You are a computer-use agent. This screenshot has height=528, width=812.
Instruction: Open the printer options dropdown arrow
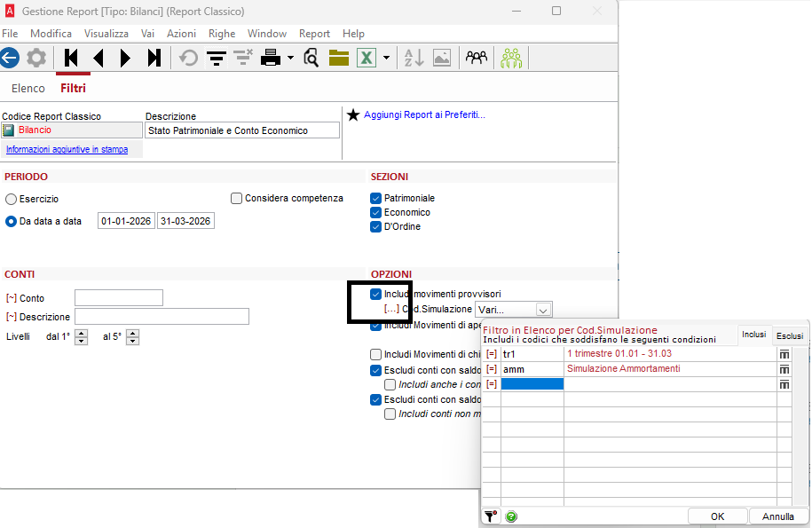tap(290, 58)
